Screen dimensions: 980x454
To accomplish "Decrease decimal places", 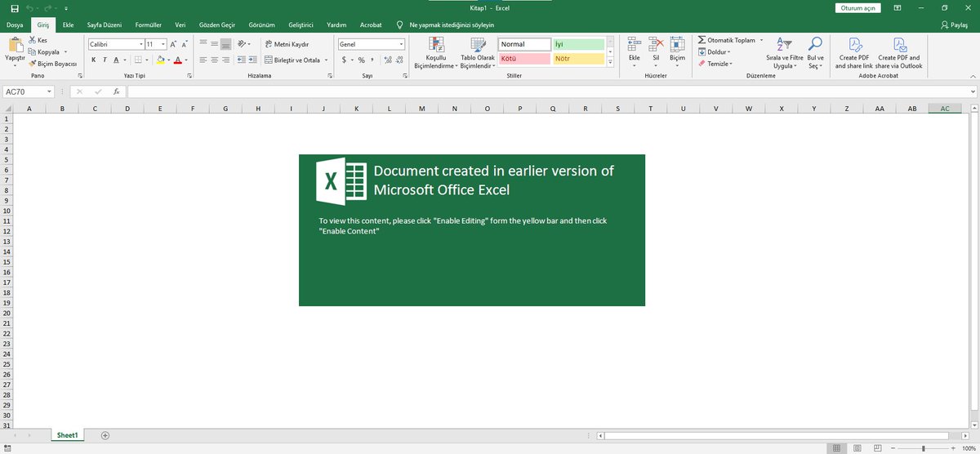I will 398,60.
